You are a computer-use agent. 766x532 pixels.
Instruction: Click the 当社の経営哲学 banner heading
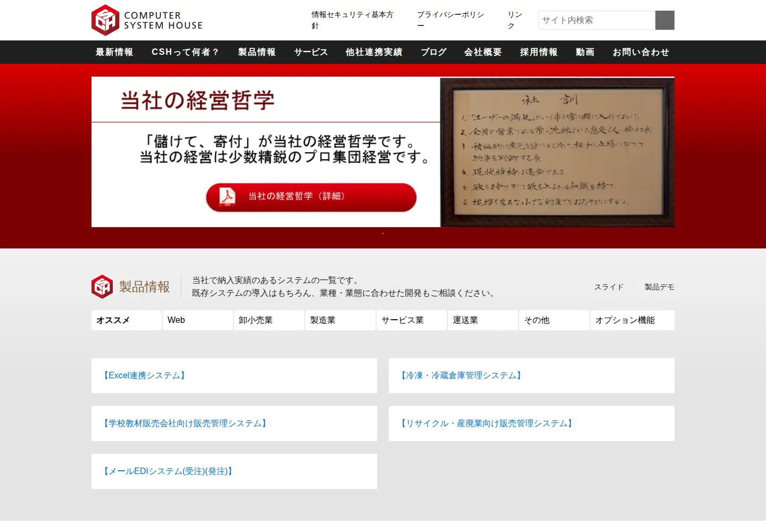pos(197,101)
